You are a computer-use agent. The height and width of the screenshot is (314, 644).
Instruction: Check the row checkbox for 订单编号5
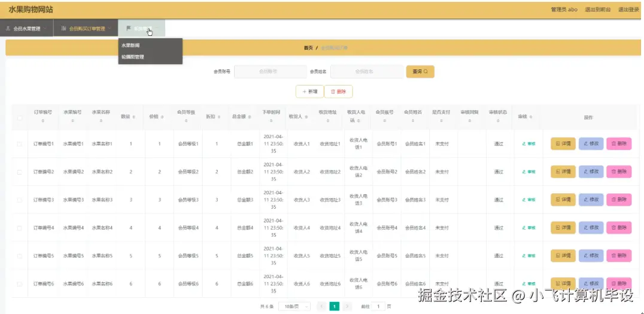(19, 256)
